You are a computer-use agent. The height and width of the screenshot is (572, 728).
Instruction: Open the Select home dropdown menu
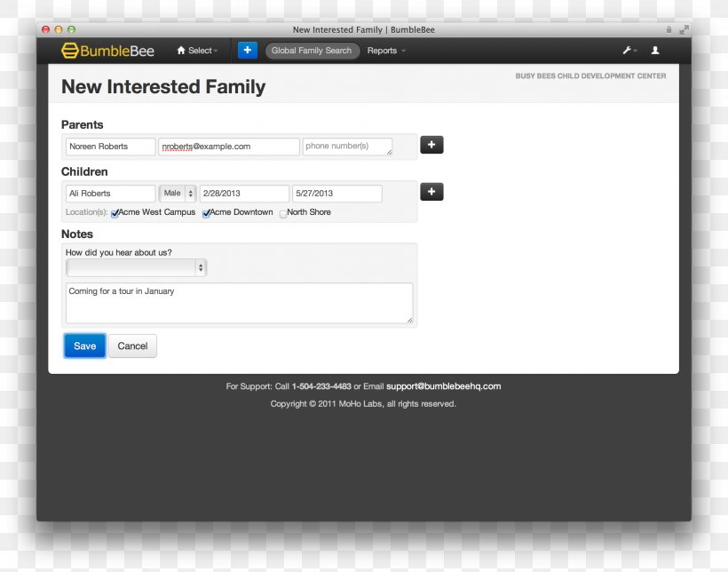(x=197, y=51)
